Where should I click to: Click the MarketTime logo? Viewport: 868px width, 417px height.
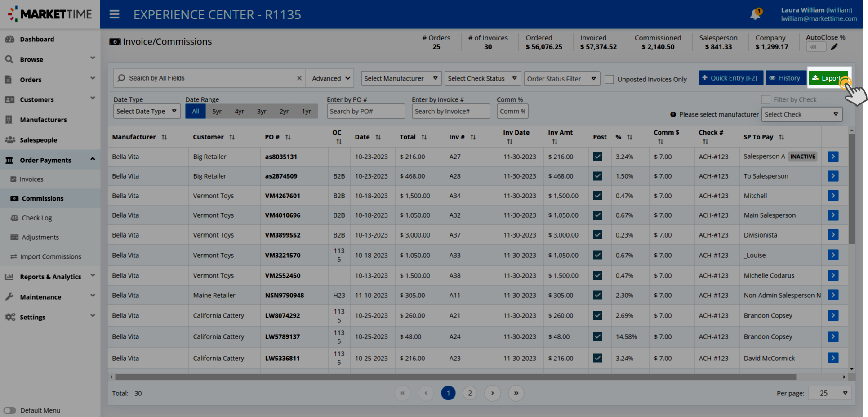tap(50, 14)
